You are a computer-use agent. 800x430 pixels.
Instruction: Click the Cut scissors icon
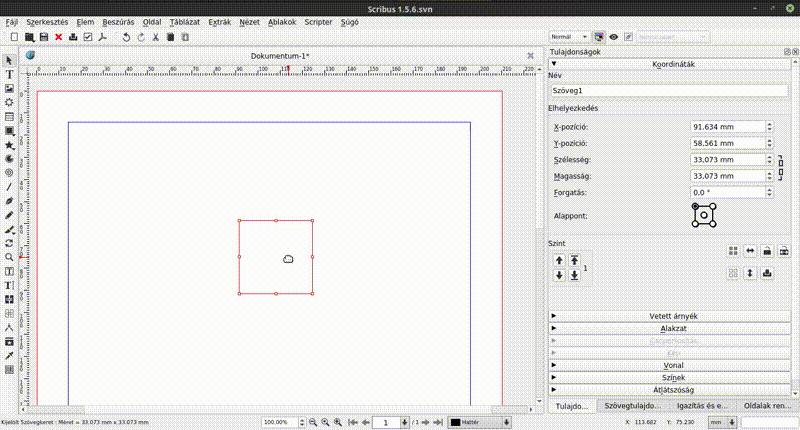[x=155, y=37]
